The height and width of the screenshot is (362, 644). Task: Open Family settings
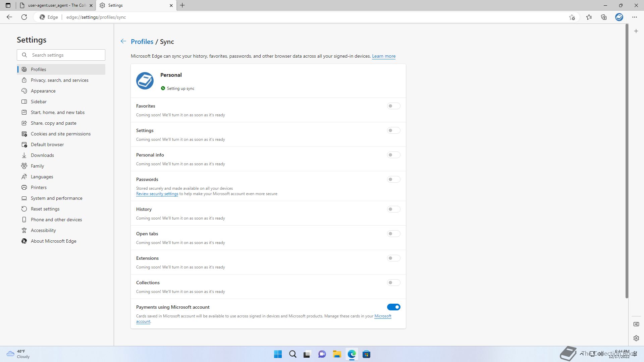point(61,166)
